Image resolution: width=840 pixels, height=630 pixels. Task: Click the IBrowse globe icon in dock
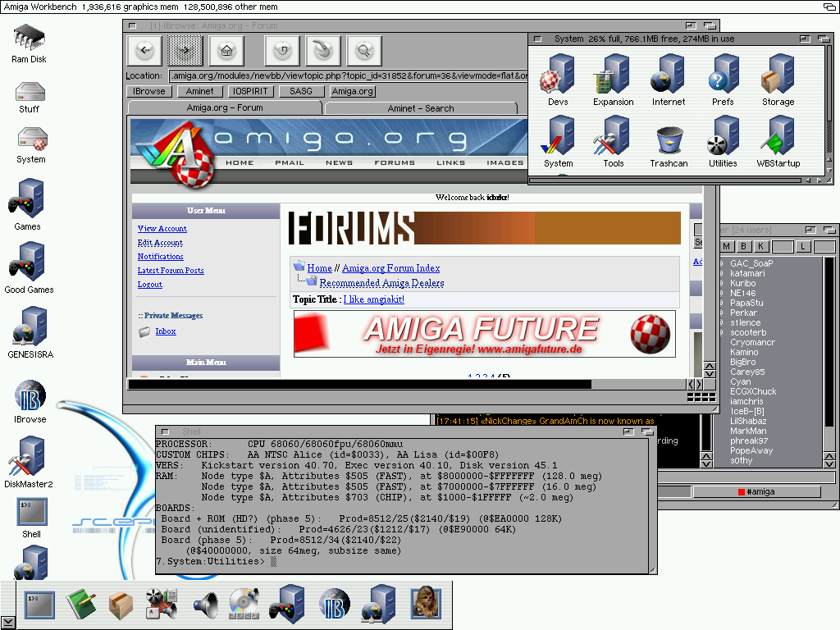click(x=335, y=605)
